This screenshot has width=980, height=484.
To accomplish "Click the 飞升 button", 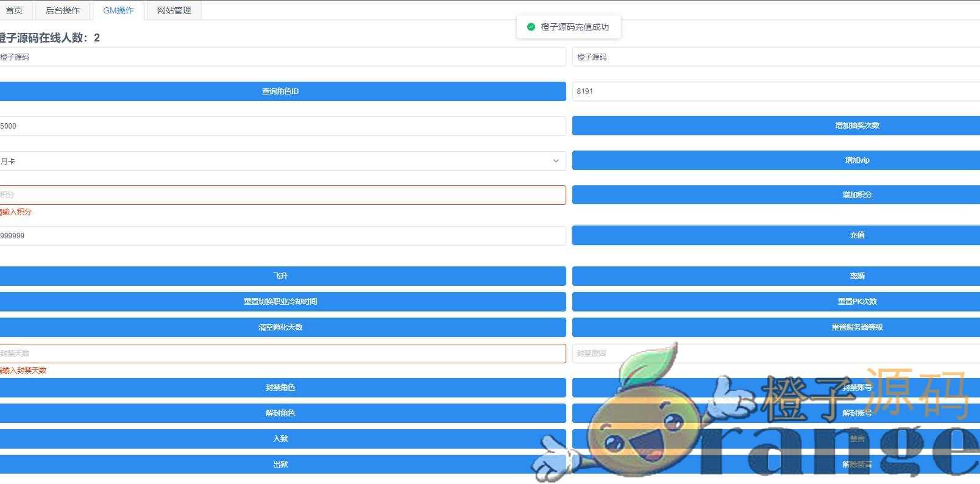I will (281, 276).
